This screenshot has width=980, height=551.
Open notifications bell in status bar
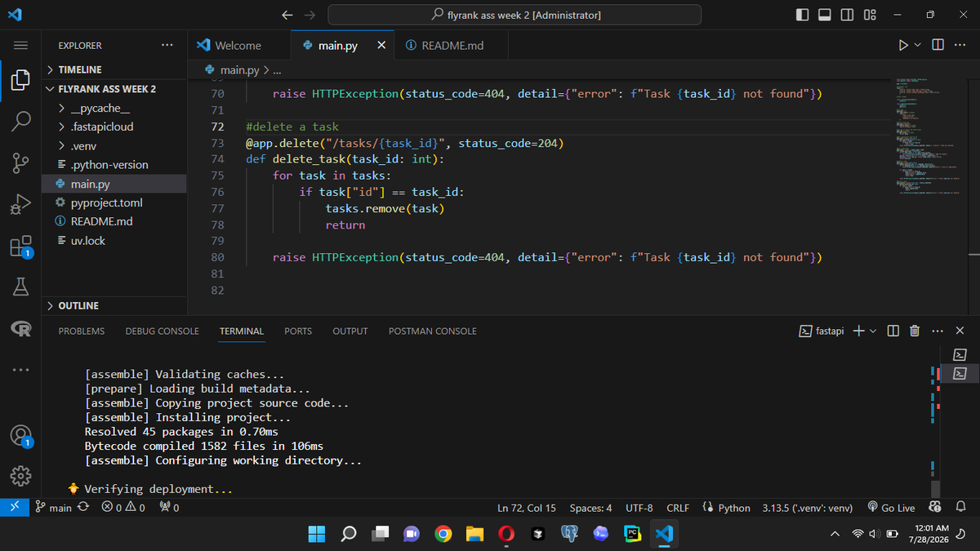click(x=960, y=508)
